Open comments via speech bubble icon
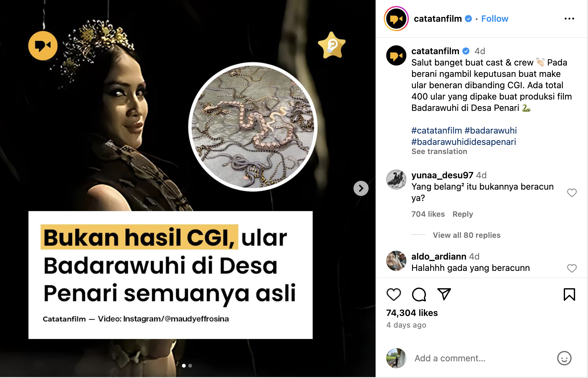The width and height of the screenshot is (588, 378). pyautogui.click(x=419, y=295)
